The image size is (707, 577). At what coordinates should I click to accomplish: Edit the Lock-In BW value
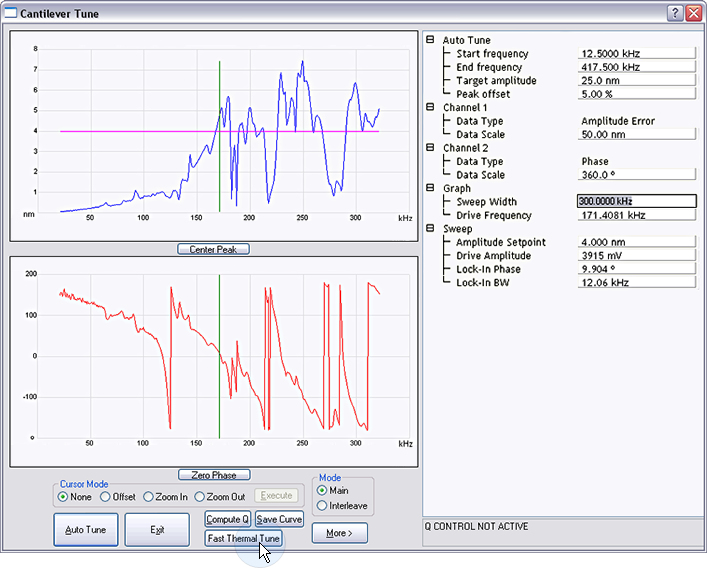[x=636, y=282]
